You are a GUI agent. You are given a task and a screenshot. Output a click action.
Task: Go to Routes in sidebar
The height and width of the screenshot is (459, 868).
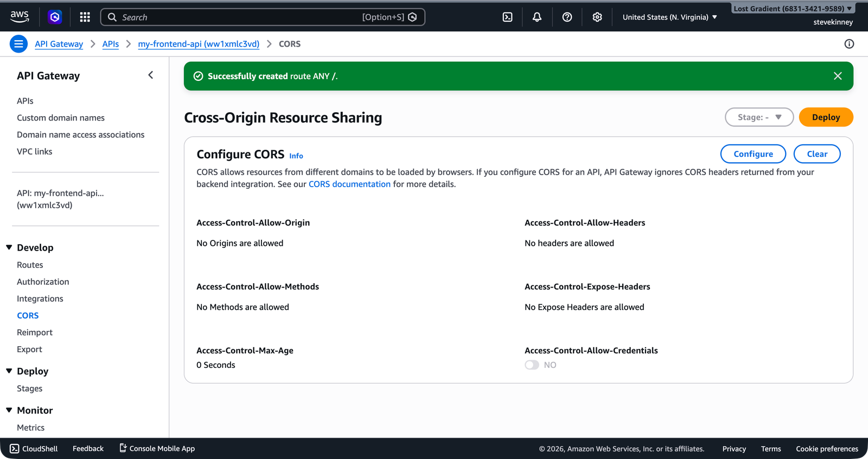[30, 265]
